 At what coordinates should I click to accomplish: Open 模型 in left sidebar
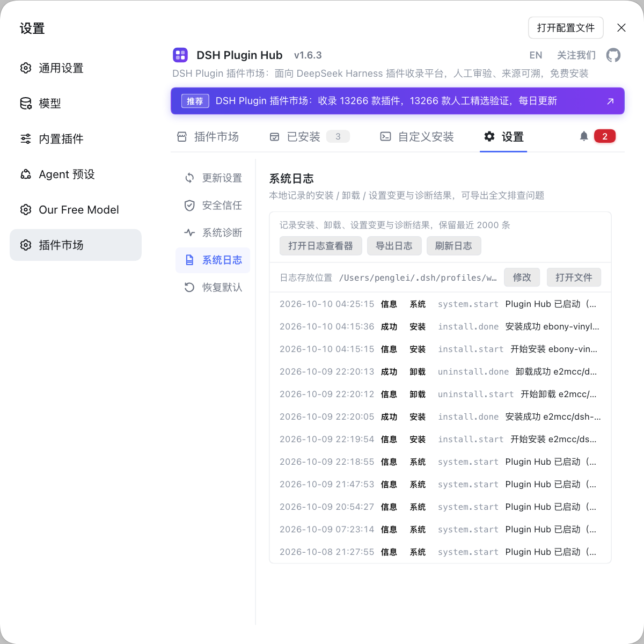click(x=76, y=104)
